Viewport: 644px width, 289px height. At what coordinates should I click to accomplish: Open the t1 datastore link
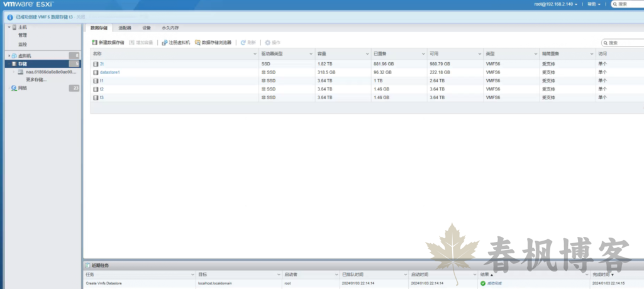pos(101,81)
